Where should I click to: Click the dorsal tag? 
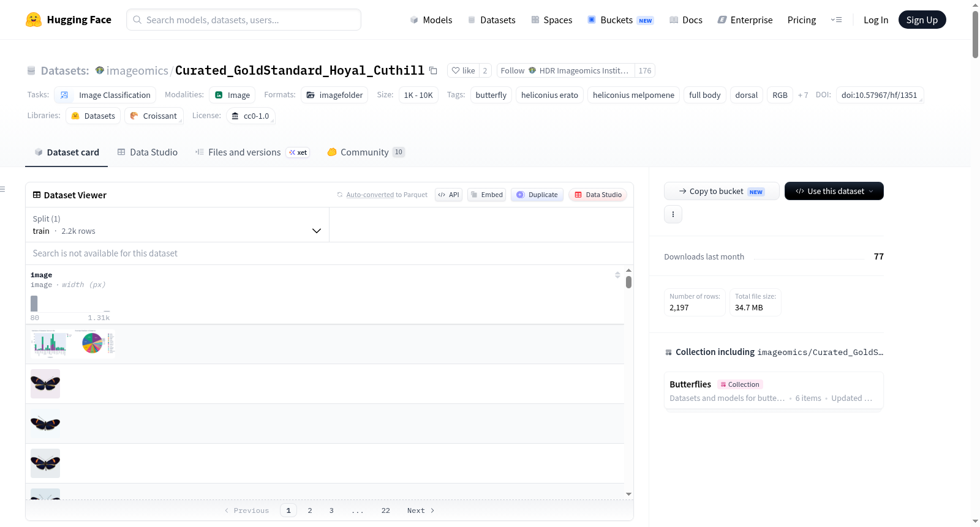(x=747, y=95)
